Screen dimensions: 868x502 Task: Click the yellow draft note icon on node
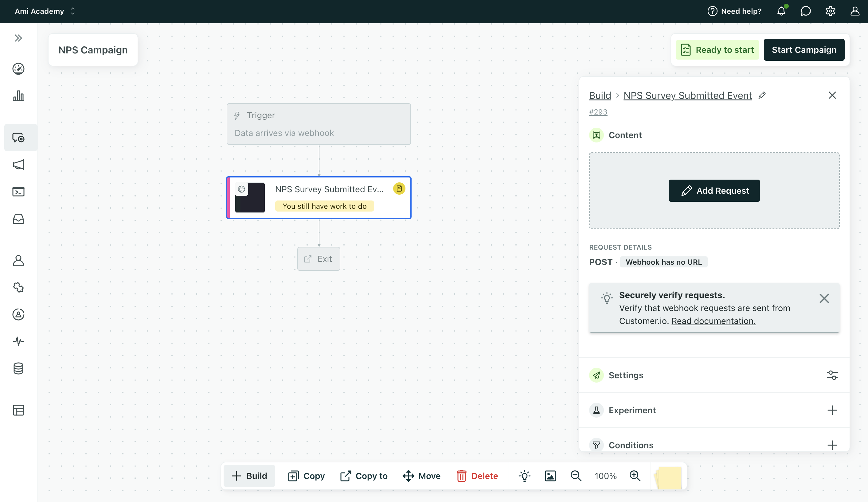tap(399, 189)
